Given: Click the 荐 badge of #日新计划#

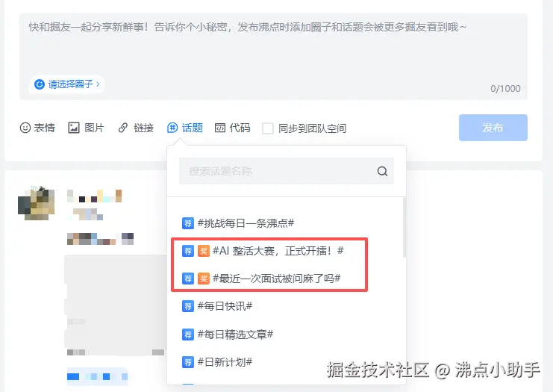Looking at the screenshot, I should pos(188,362).
